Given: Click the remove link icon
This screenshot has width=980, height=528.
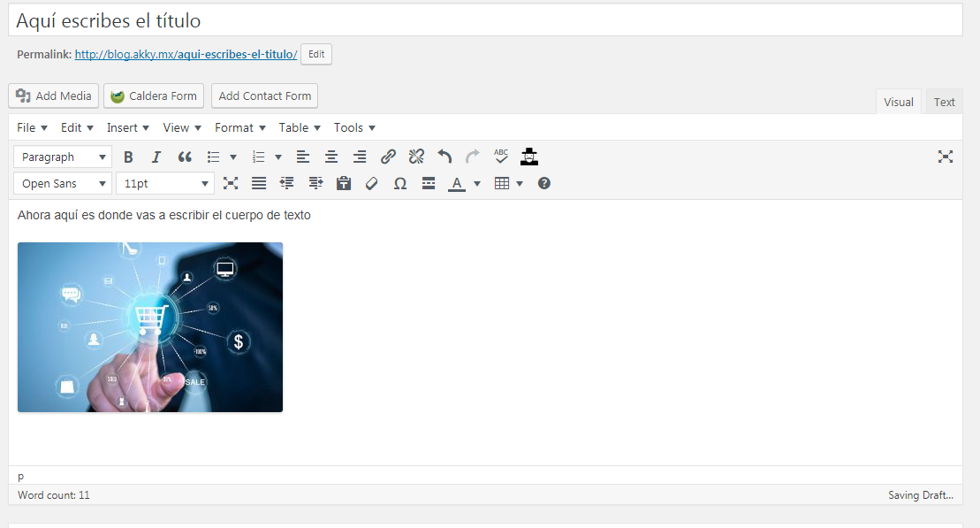Looking at the screenshot, I should tap(416, 157).
